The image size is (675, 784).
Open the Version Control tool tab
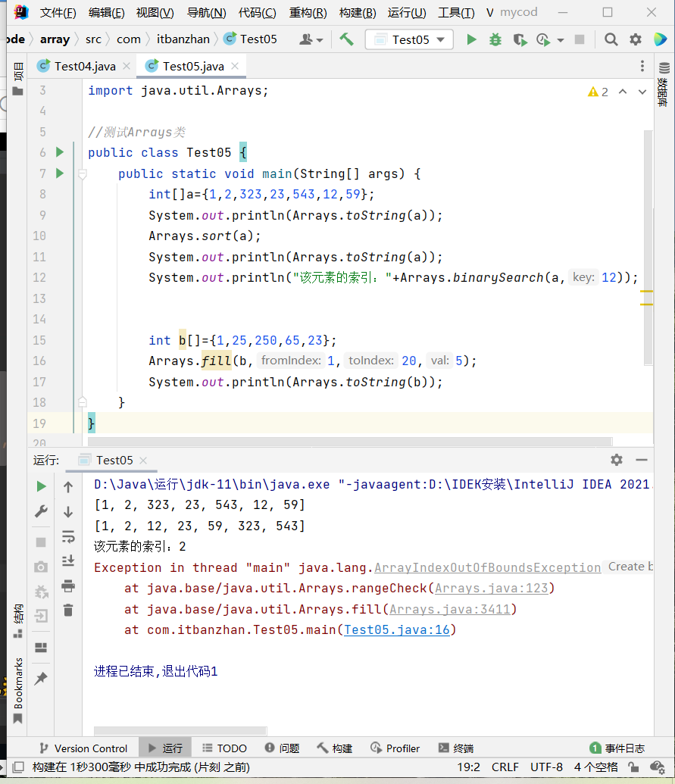83,748
